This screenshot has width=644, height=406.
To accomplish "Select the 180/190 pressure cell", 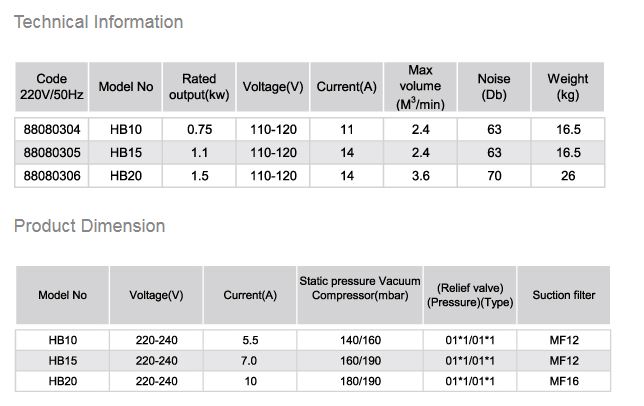I will click(x=360, y=381).
